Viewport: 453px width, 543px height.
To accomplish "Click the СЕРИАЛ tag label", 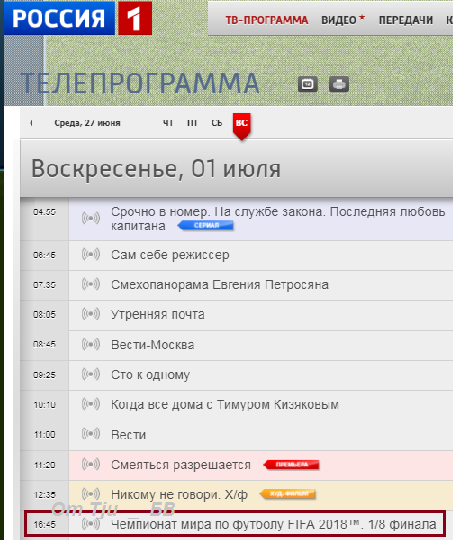I will click(205, 225).
